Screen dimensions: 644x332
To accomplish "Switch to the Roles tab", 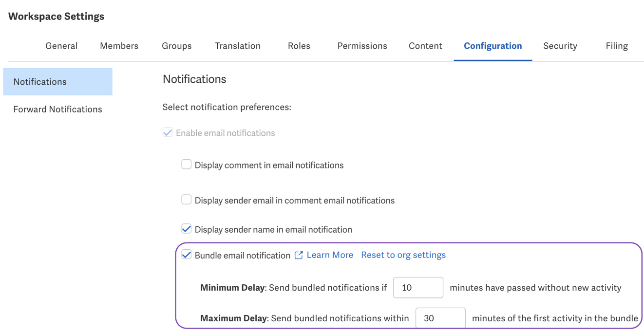I will (299, 46).
